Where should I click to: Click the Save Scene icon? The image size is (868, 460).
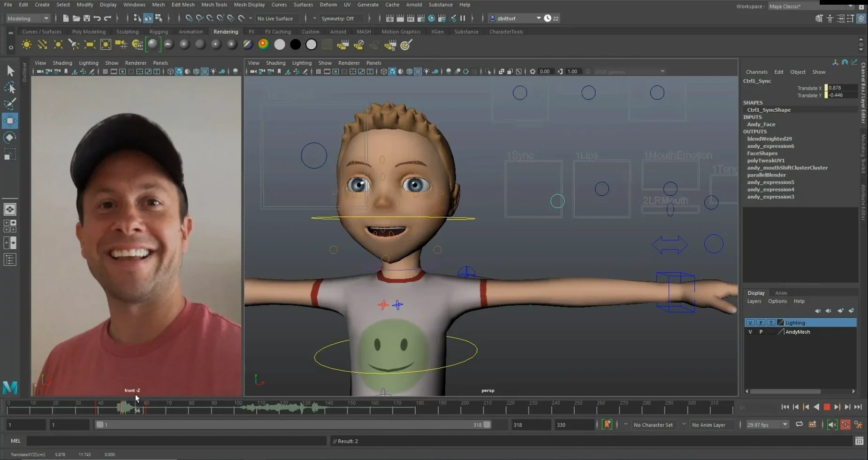(86, 18)
